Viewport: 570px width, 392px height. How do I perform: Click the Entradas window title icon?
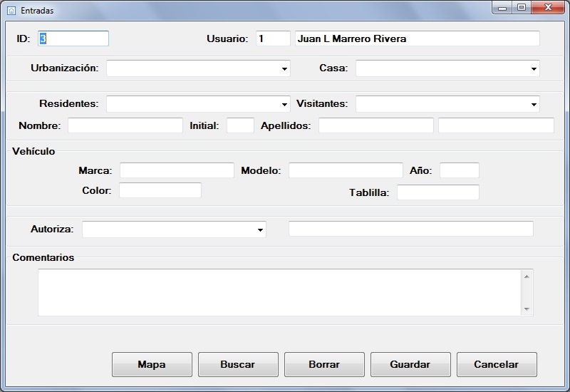point(11,11)
